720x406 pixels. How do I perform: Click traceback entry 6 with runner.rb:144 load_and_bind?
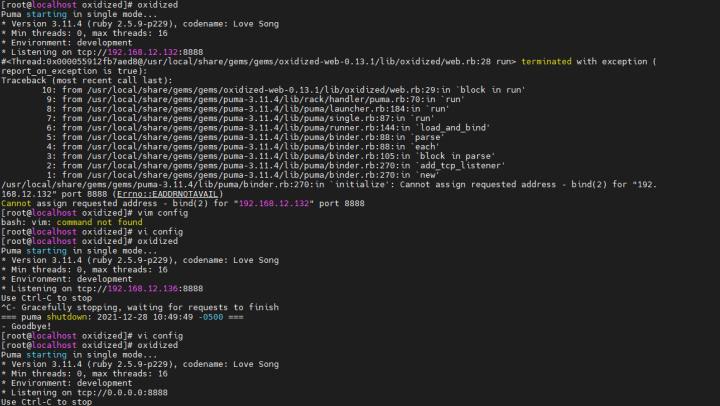[268, 128]
